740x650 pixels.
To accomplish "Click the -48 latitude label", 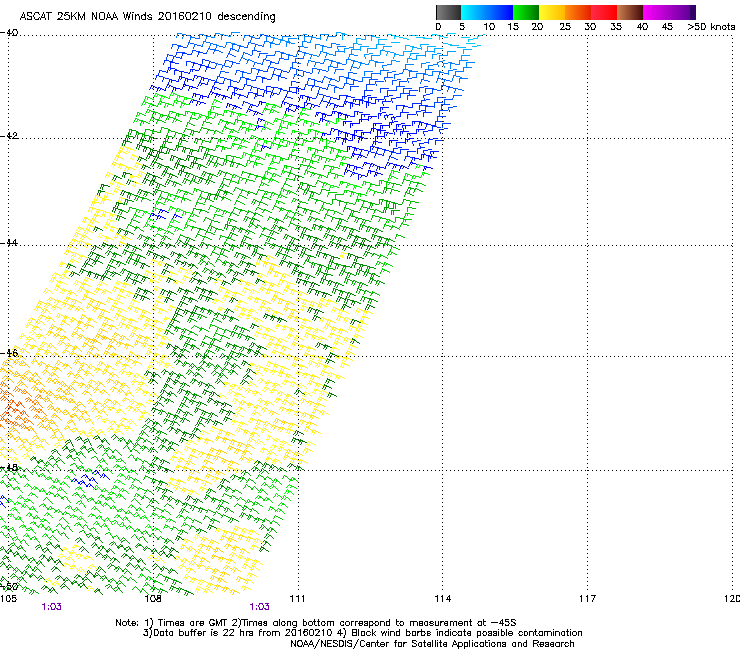I will click(9, 468).
